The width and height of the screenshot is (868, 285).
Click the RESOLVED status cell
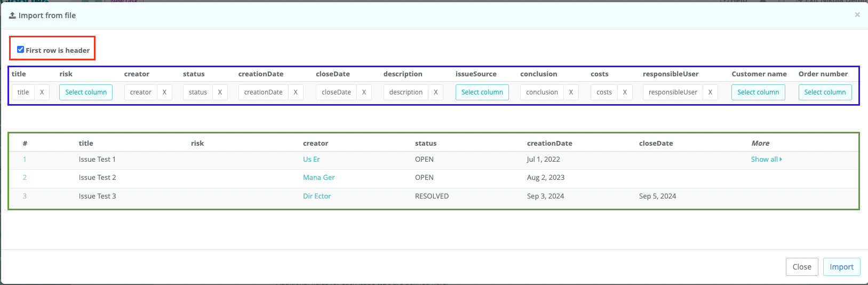click(x=432, y=196)
